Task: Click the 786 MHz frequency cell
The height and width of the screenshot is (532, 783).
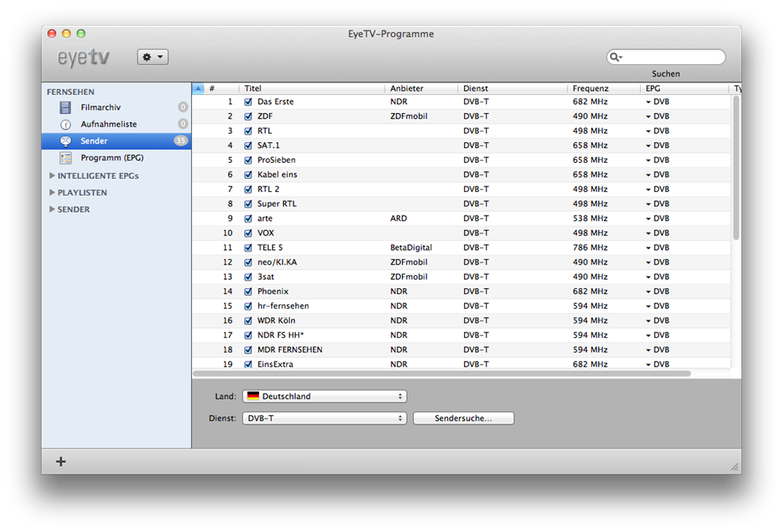Action: click(x=590, y=248)
